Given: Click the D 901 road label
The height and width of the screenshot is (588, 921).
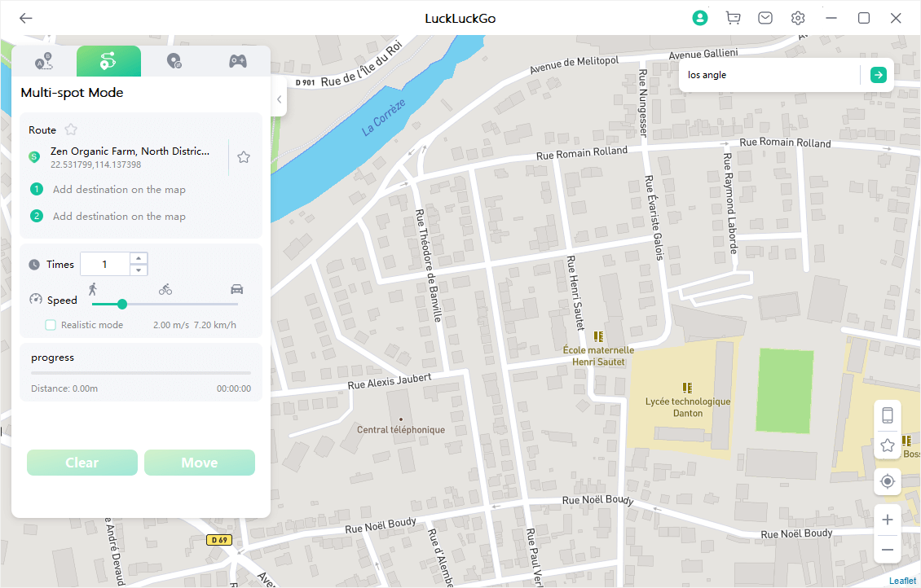Looking at the screenshot, I should [305, 83].
